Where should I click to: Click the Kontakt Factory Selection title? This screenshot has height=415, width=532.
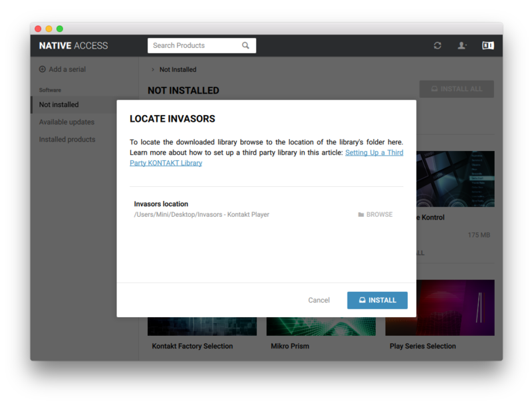[x=192, y=346]
